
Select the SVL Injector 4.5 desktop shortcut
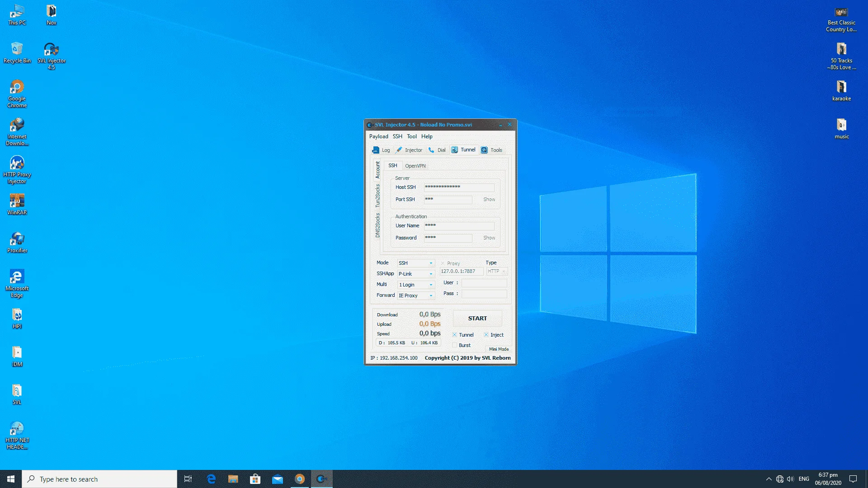click(52, 56)
